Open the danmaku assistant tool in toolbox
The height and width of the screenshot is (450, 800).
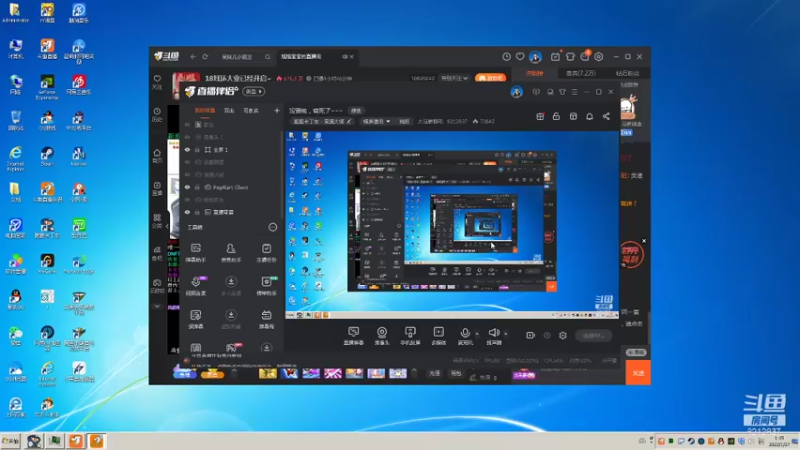point(196,253)
